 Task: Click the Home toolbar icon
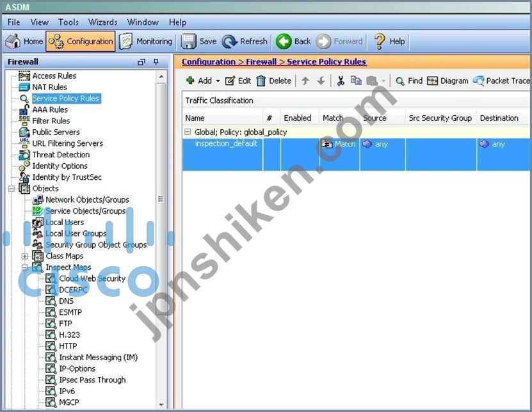pyautogui.click(x=13, y=42)
